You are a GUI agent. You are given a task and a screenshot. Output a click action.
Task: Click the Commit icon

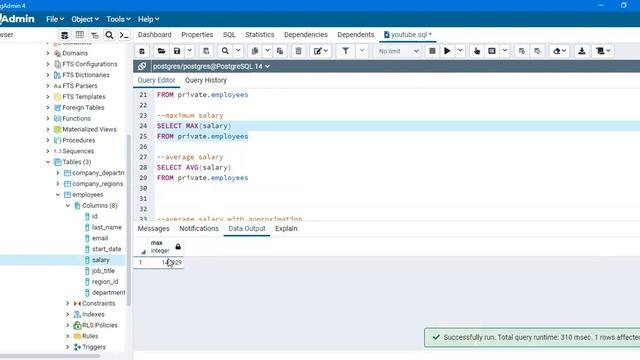522,51
